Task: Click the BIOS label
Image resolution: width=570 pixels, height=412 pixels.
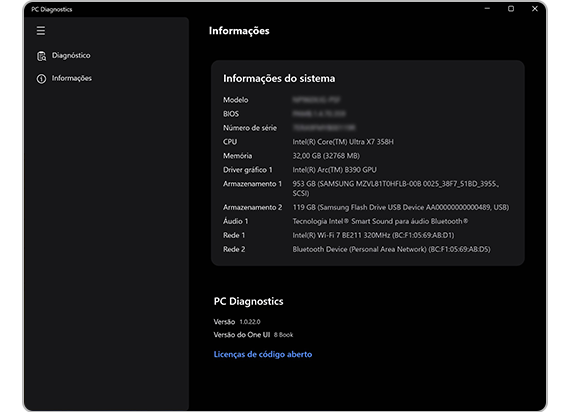Action: pyautogui.click(x=231, y=114)
